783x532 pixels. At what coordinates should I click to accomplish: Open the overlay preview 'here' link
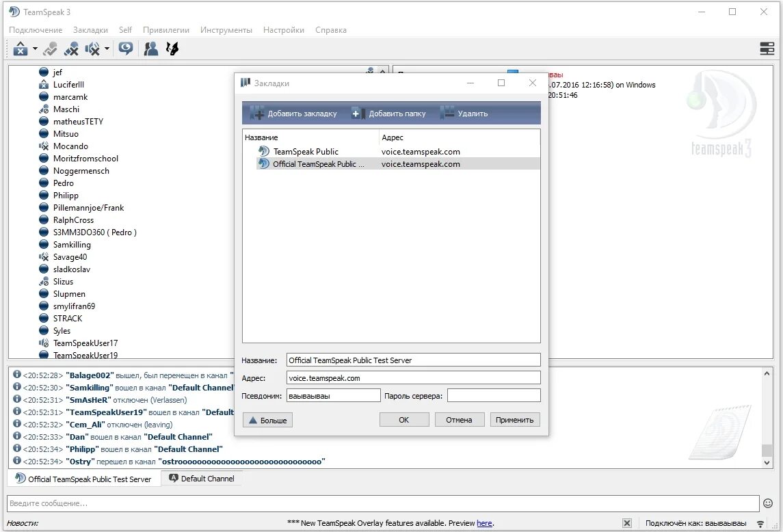pos(484,523)
